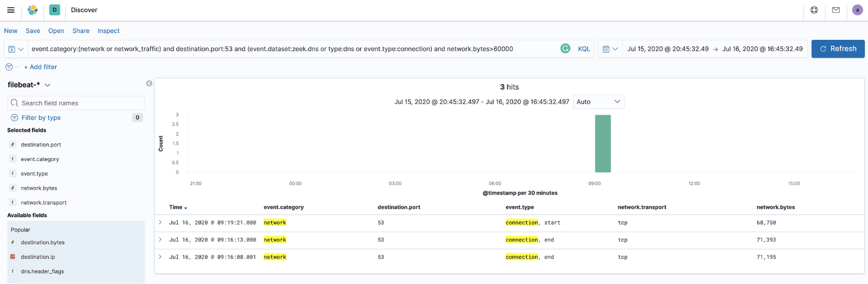Image resolution: width=868 pixels, height=284 pixels.
Task: Click the Share menu item
Action: [81, 31]
